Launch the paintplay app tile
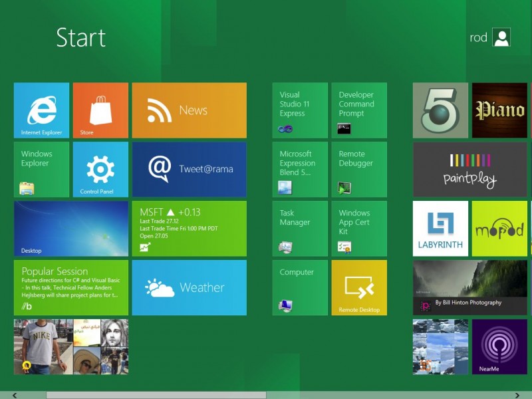 tap(469, 169)
